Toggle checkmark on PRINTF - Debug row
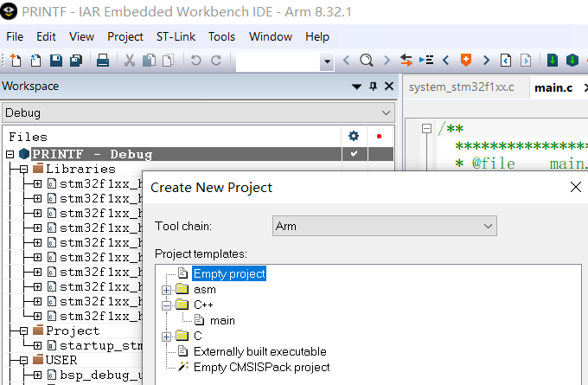588x385 pixels. pos(354,154)
